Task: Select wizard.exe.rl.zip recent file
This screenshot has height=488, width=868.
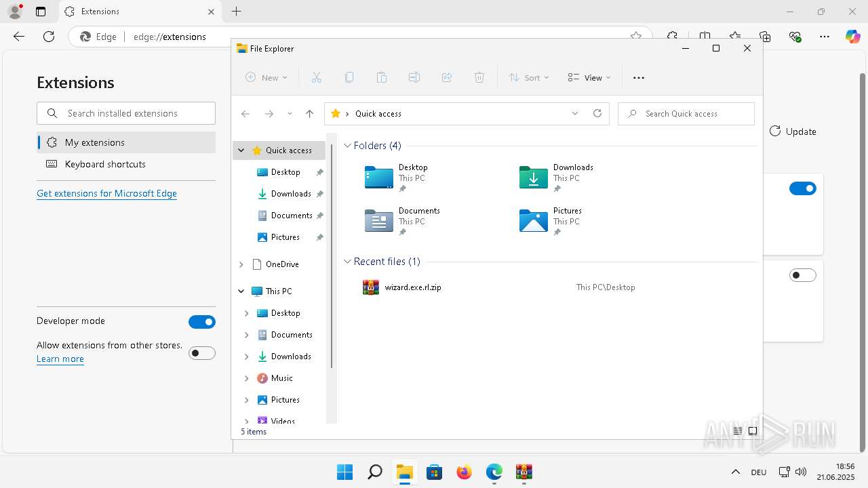Action: point(413,287)
